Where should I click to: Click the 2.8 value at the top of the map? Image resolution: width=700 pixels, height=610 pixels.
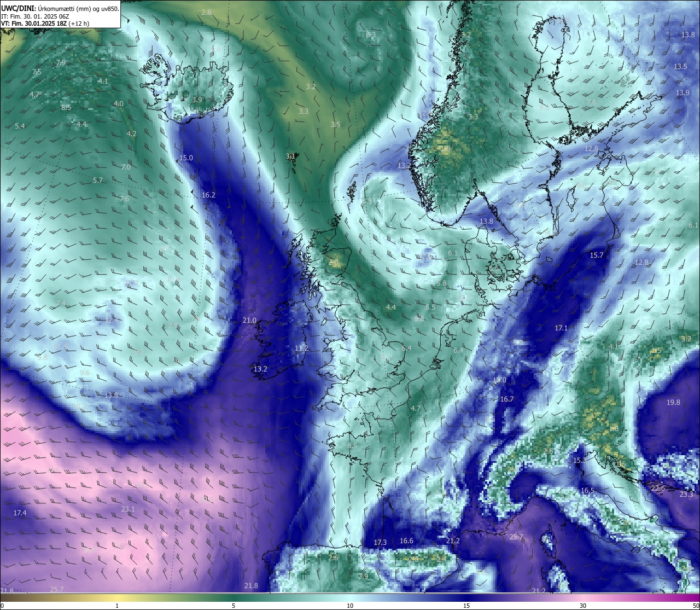click(206, 12)
